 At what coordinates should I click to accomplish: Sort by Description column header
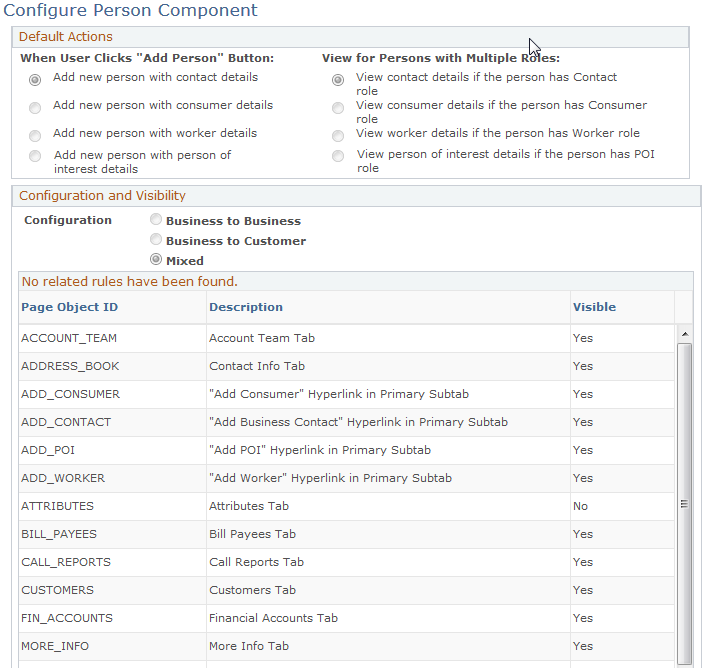click(246, 307)
